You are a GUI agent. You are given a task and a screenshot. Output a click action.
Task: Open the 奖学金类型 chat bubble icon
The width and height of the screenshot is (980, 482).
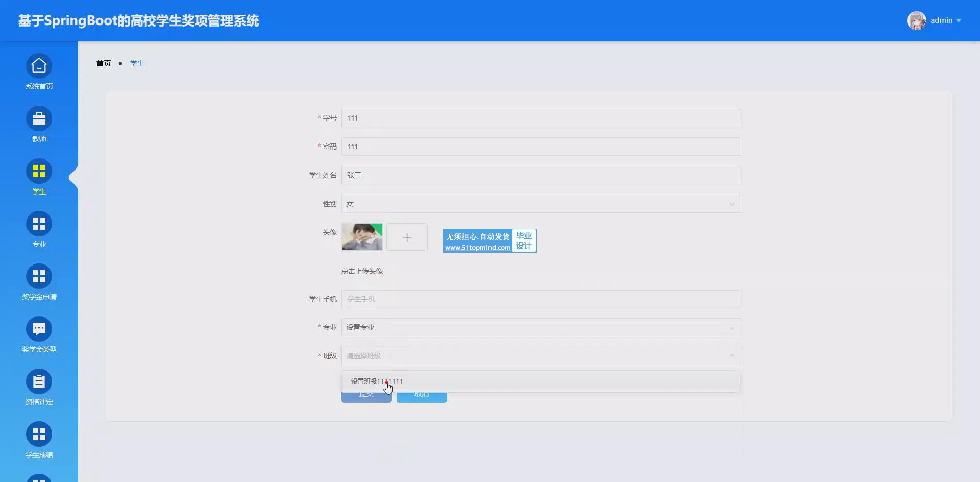39,329
